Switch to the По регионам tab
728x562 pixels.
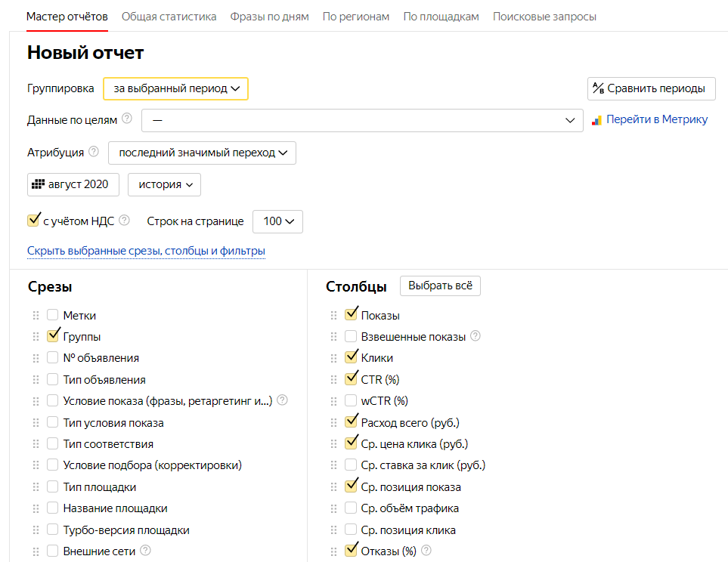coord(356,17)
